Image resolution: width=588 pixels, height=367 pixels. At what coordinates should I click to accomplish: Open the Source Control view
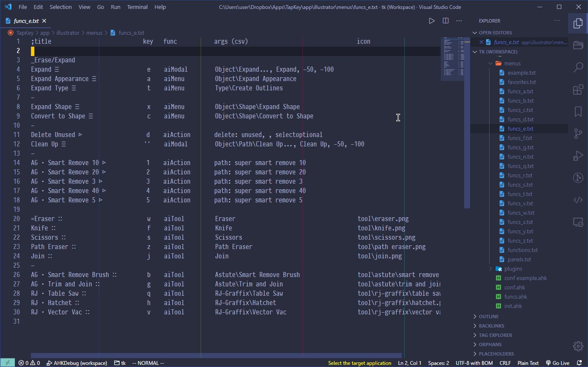577,134
